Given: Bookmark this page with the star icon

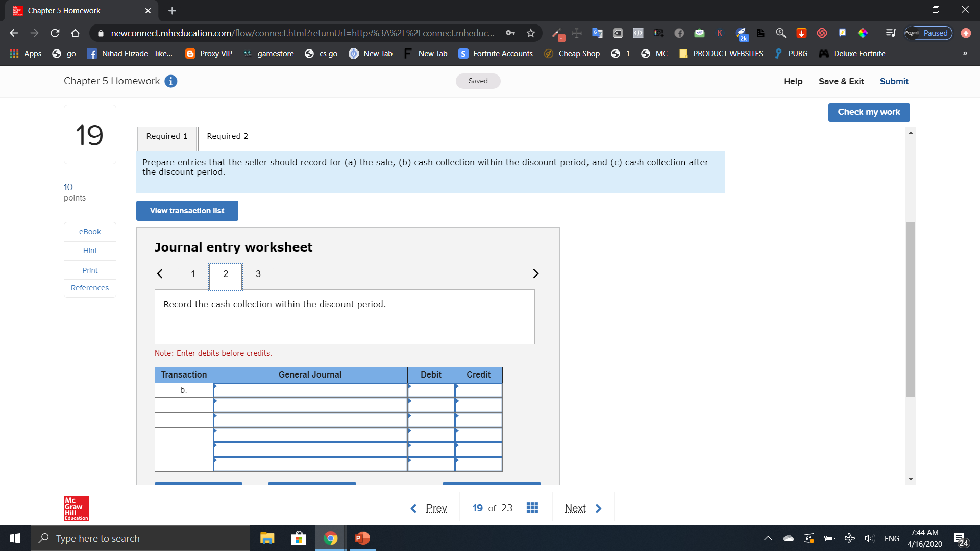Looking at the screenshot, I should [x=531, y=33].
